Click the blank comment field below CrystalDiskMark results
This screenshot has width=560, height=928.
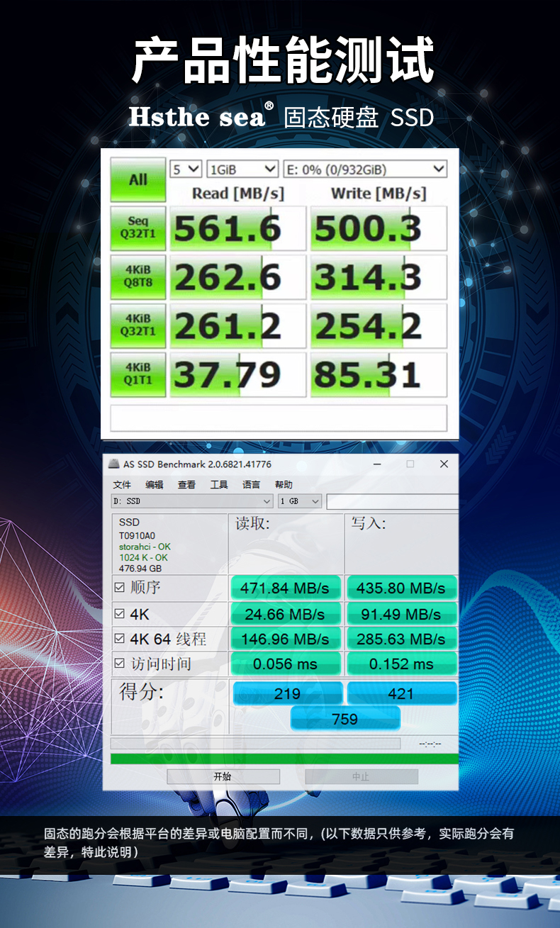[279, 418]
